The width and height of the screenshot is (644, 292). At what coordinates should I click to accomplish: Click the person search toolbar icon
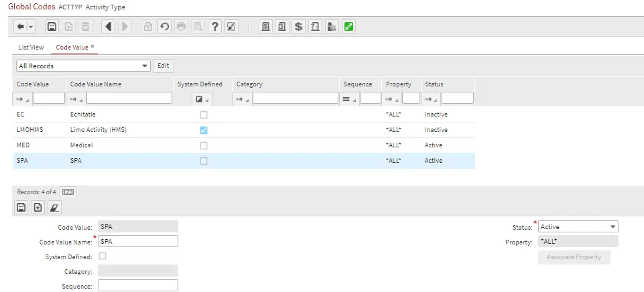[332, 27]
